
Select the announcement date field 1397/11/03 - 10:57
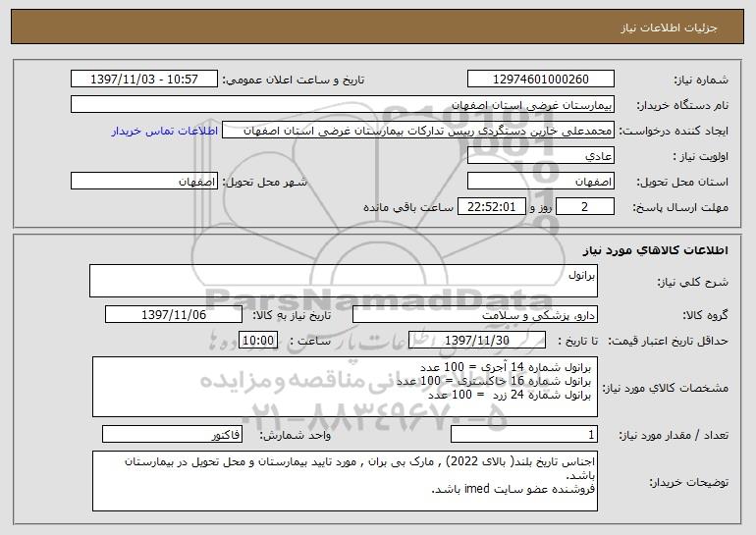click(x=144, y=80)
